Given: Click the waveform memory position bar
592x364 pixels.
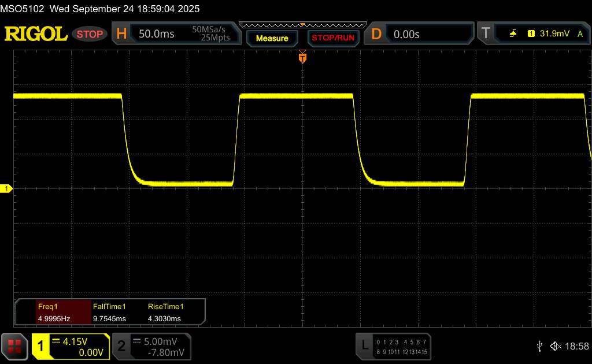Looking at the screenshot, I should pos(302,25).
